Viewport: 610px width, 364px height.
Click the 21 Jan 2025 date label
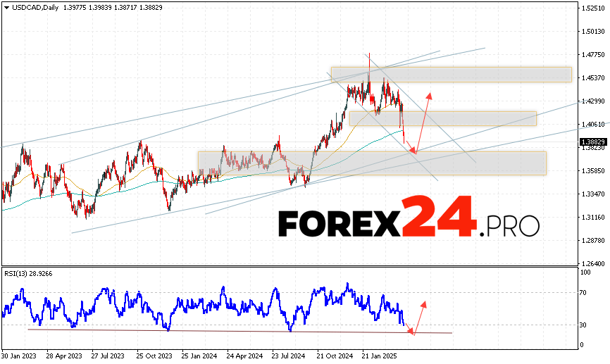point(381,356)
